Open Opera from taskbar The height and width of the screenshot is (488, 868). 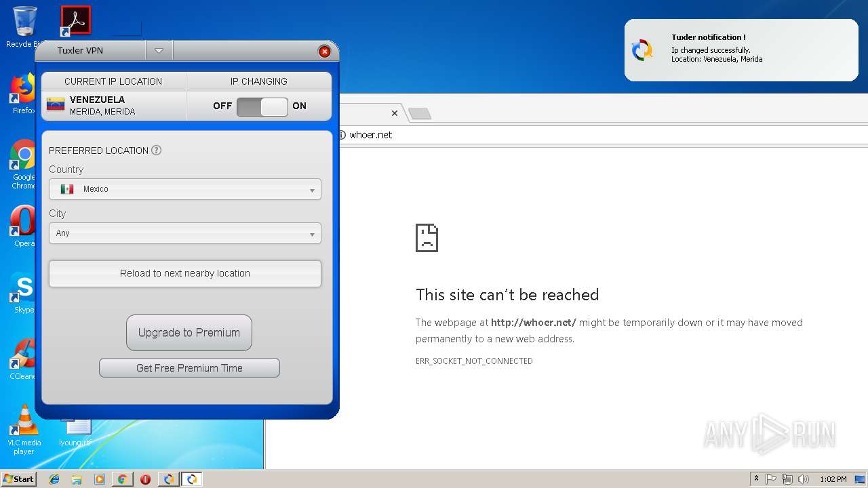pos(145,479)
